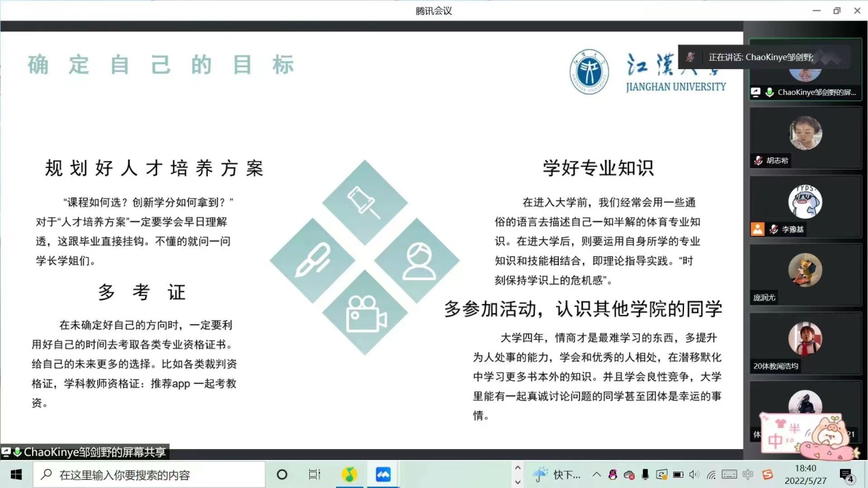Click ChaoKinye's green active microphone icon
This screenshot has height=488, width=868.
click(770, 92)
